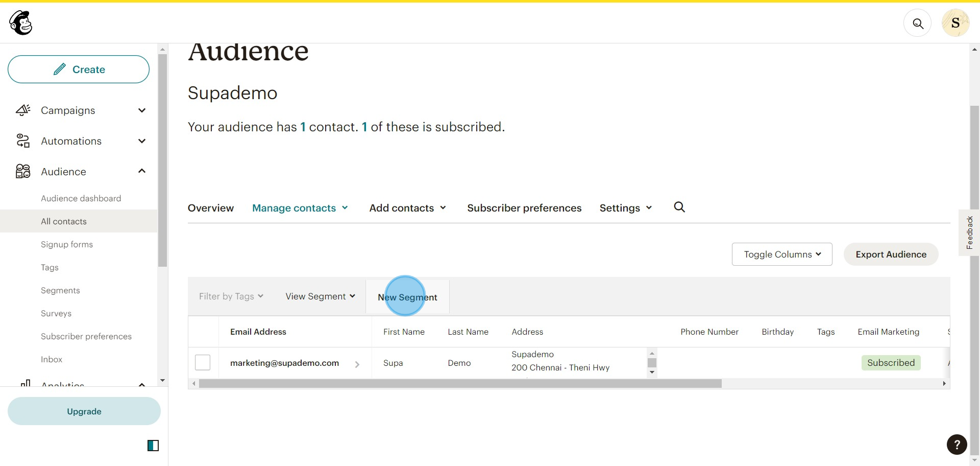Click the Upgrade button
Viewport: 980px width, 466px height.
coord(84,411)
